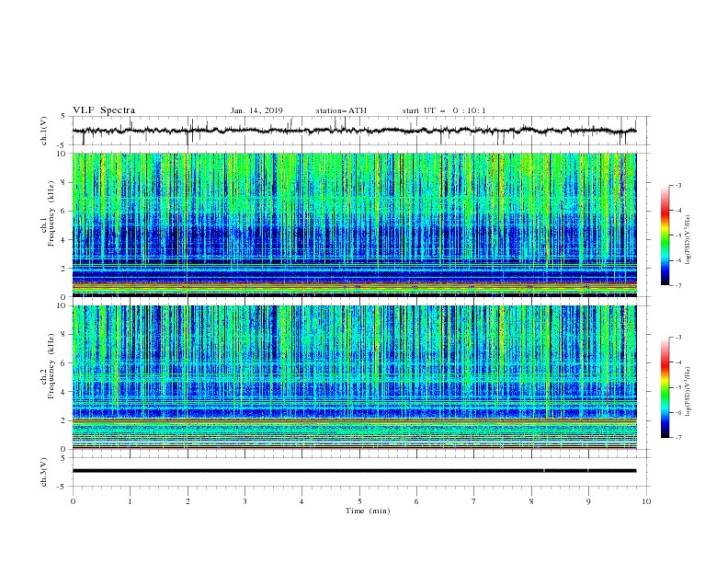Click the "ch.3(V)" axis label
The image size is (728, 563).
click(44, 472)
